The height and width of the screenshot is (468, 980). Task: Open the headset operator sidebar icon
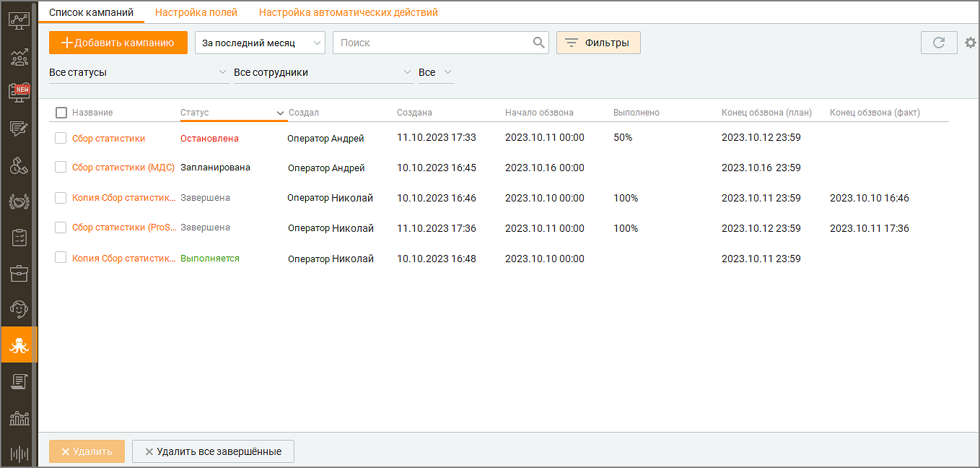[19, 310]
